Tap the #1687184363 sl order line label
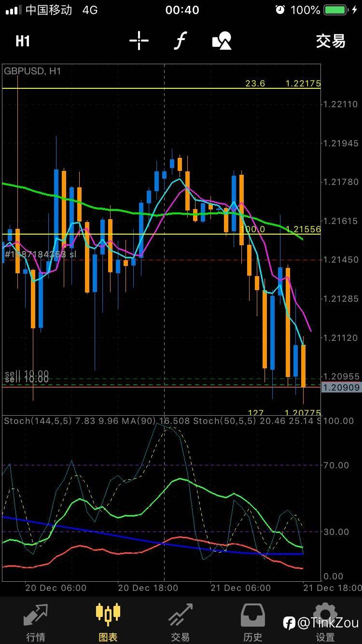 41,254
